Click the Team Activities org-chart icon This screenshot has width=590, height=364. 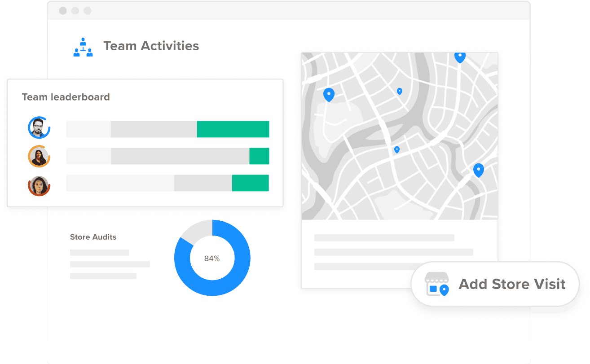click(x=83, y=45)
